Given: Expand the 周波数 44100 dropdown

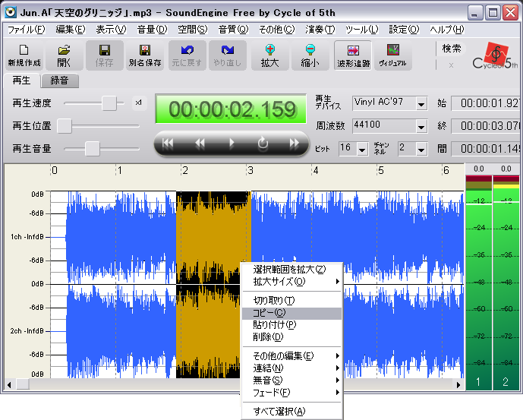Looking at the screenshot, I should point(421,127).
